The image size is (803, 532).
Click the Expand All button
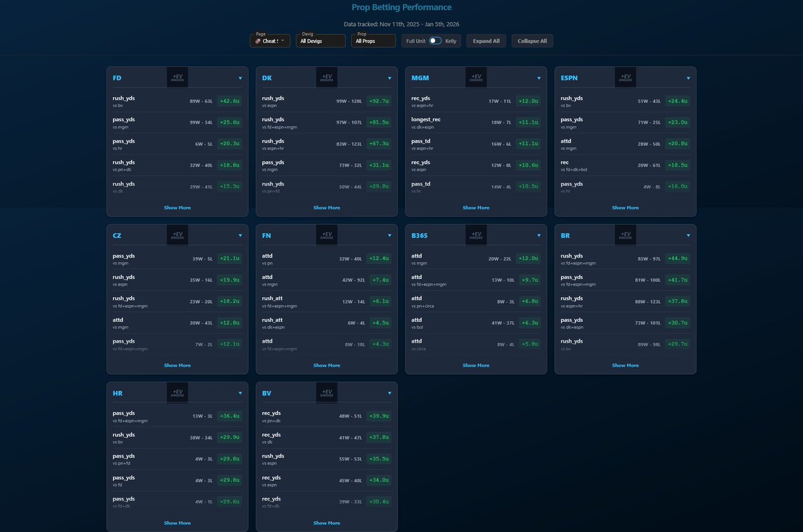click(486, 41)
